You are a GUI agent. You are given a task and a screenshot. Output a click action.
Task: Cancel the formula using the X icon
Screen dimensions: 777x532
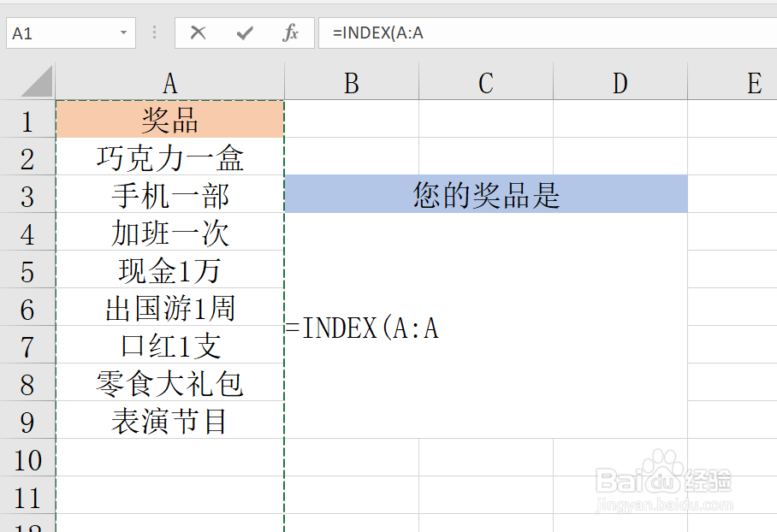coord(199,33)
